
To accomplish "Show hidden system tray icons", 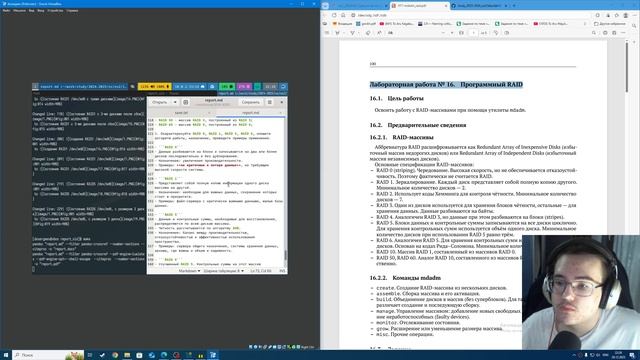I will [574, 355].
